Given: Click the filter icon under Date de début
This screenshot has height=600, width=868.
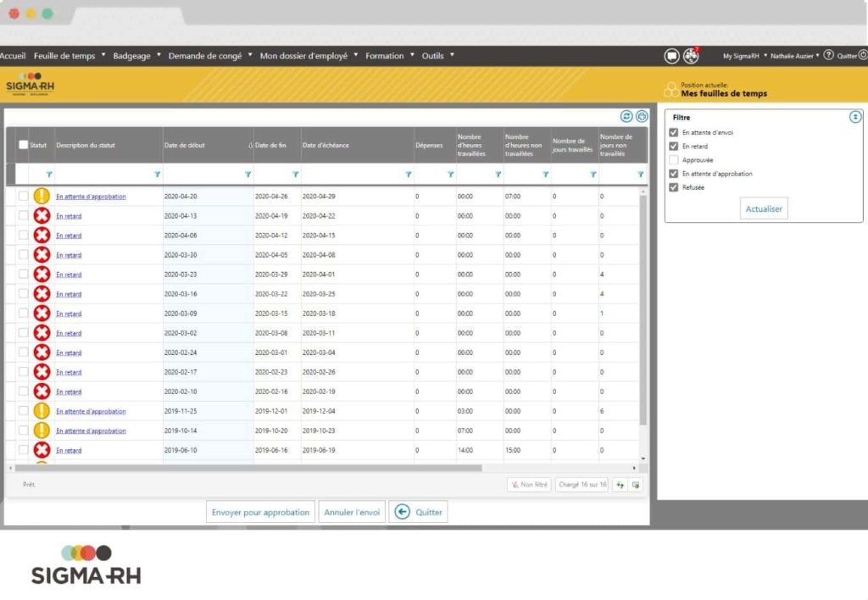Looking at the screenshot, I should [248, 174].
